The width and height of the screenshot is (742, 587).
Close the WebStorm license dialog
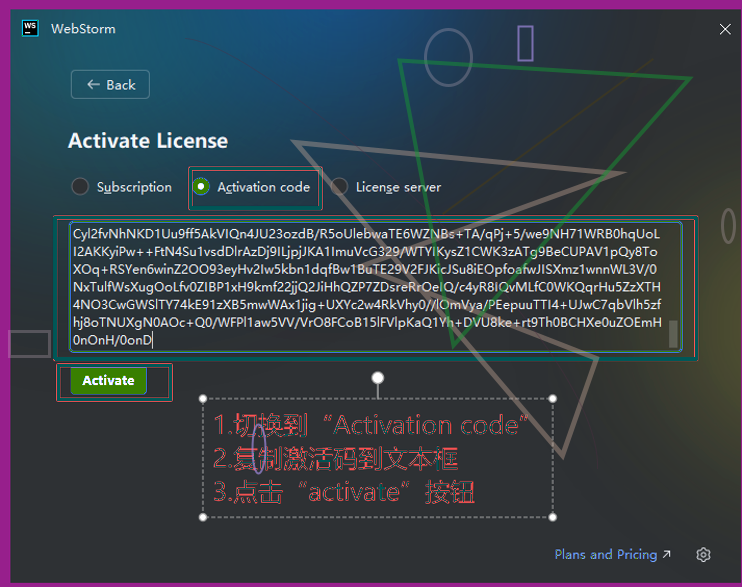tap(724, 29)
